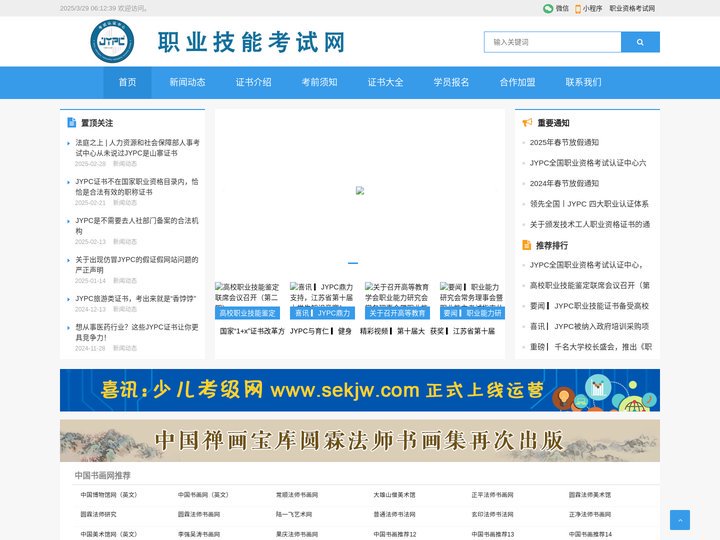The height and width of the screenshot is (540, 720).
Task: Focus the 输入关键词 search field
Action: 552,42
